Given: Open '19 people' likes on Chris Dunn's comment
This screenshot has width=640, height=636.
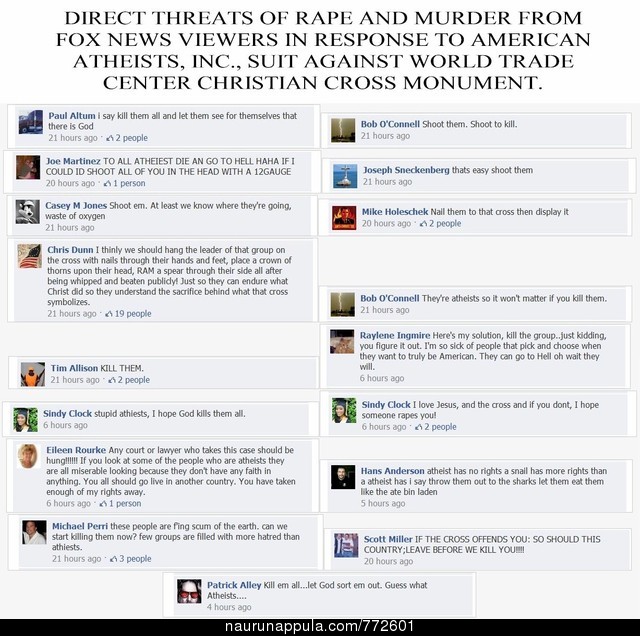Looking at the screenshot, I should (133, 314).
